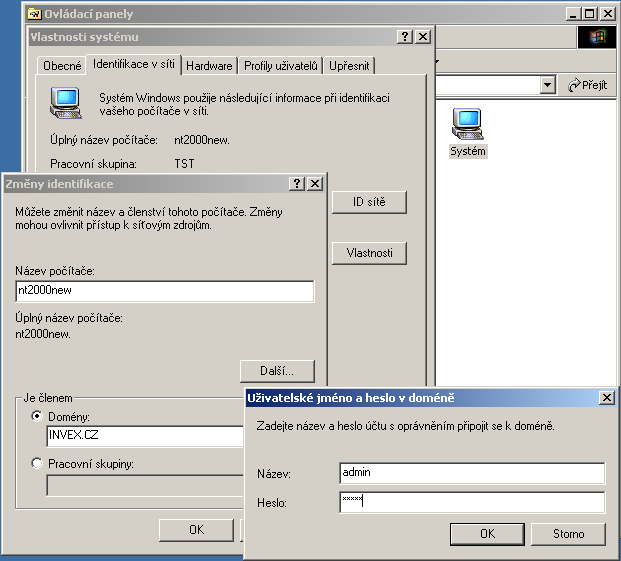Open the Profily uživatelů tab

coord(280,66)
